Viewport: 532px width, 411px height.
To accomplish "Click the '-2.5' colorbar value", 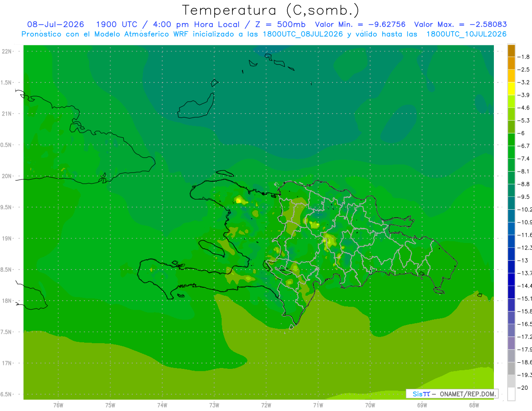I will coord(524,70).
